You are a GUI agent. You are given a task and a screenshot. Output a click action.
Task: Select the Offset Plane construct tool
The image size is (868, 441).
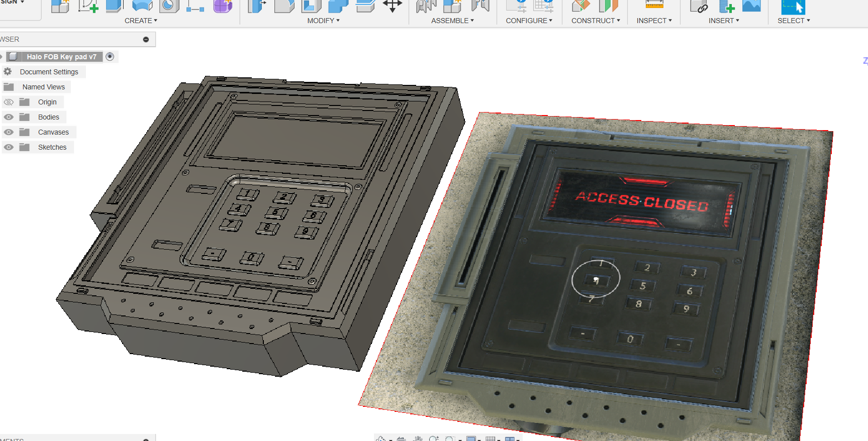click(x=581, y=6)
